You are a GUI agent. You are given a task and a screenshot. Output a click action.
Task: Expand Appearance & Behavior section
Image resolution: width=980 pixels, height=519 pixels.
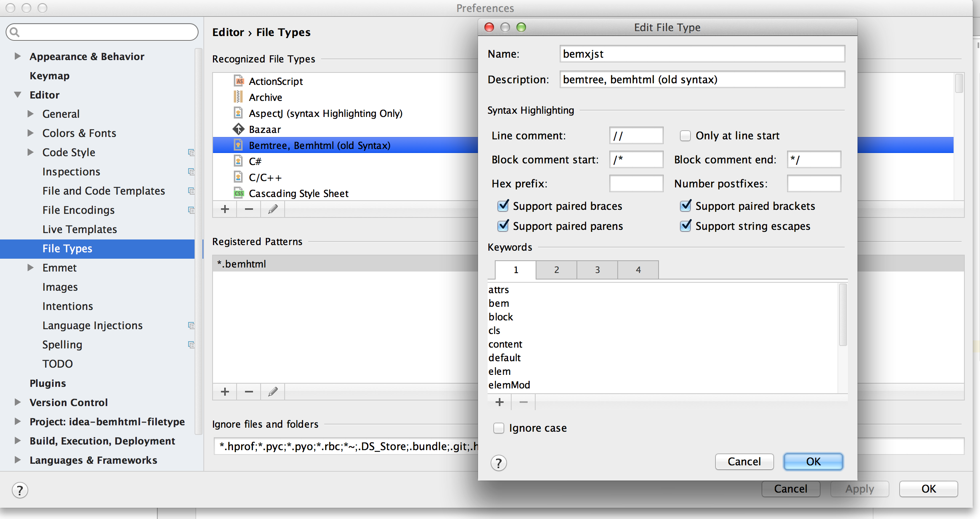pyautogui.click(x=17, y=56)
